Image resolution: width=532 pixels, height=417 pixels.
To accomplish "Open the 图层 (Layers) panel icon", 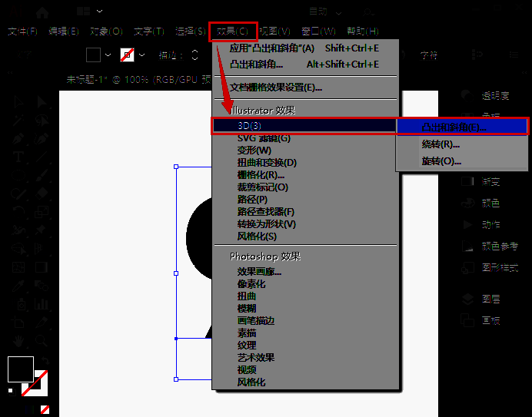I will (467, 298).
